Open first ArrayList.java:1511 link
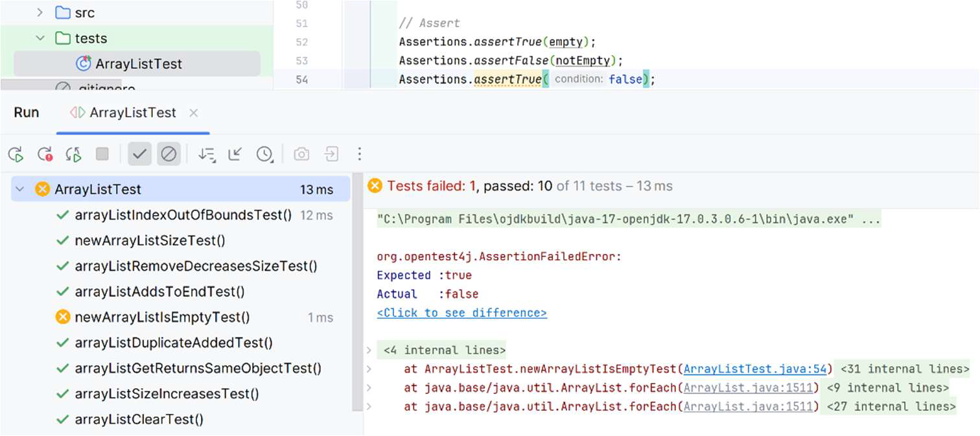 click(x=748, y=388)
